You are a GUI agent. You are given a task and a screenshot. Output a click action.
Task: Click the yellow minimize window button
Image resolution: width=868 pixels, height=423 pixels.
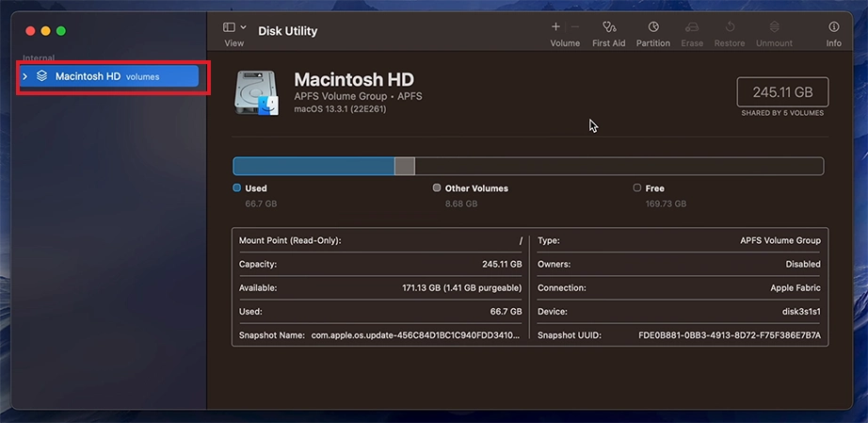[x=45, y=31]
